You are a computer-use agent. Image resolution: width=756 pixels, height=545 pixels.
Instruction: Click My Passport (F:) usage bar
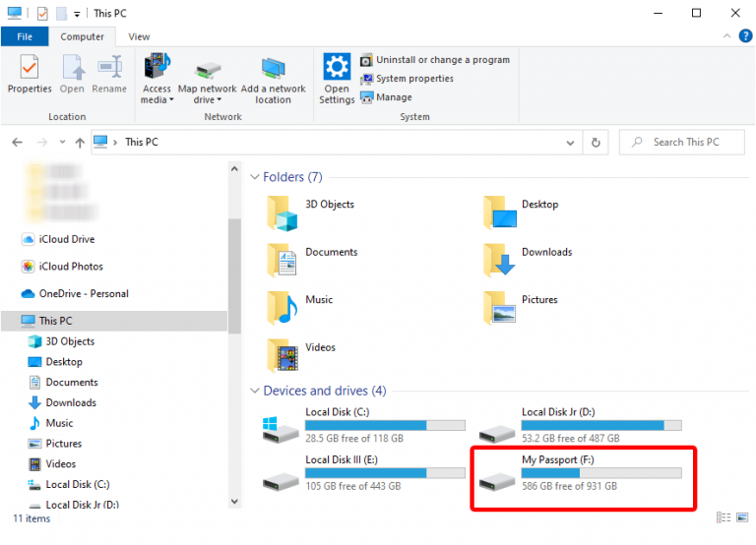click(601, 473)
